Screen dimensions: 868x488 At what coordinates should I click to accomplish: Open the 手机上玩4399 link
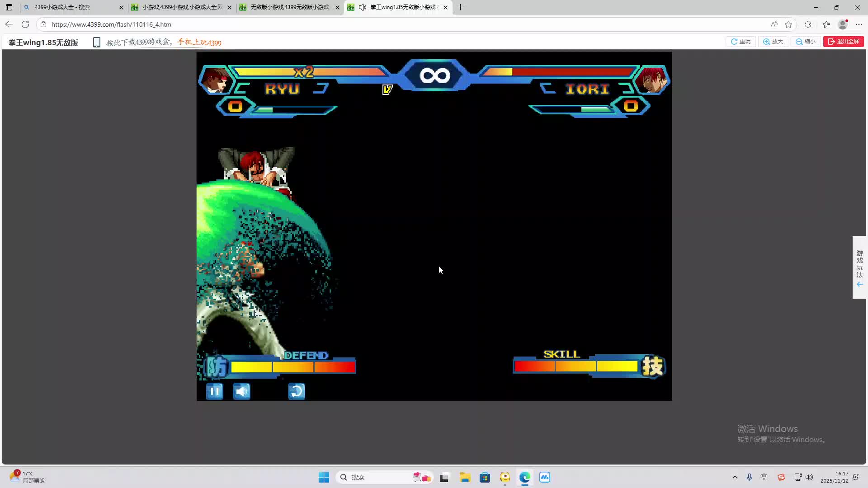(x=199, y=42)
